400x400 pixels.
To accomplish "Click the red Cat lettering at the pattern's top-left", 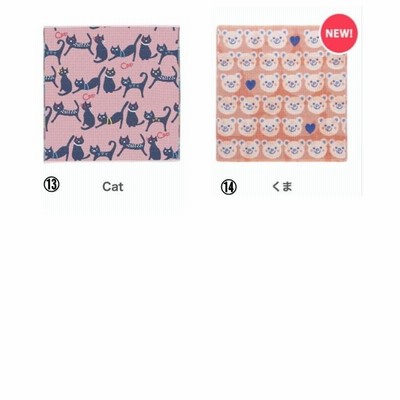I will [61, 35].
